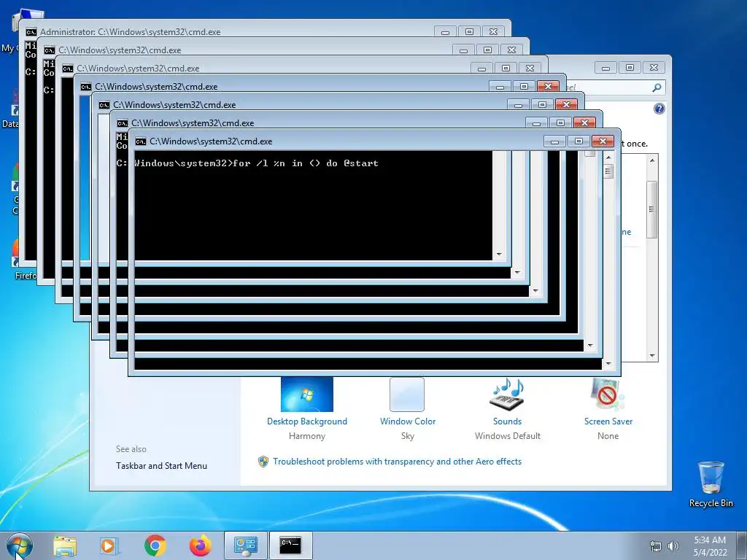
Task: Click the network status tray icon
Action: (x=656, y=546)
